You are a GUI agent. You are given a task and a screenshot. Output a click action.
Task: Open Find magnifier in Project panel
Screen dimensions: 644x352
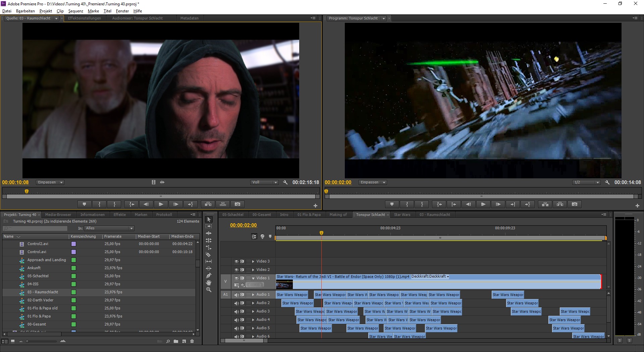click(168, 341)
